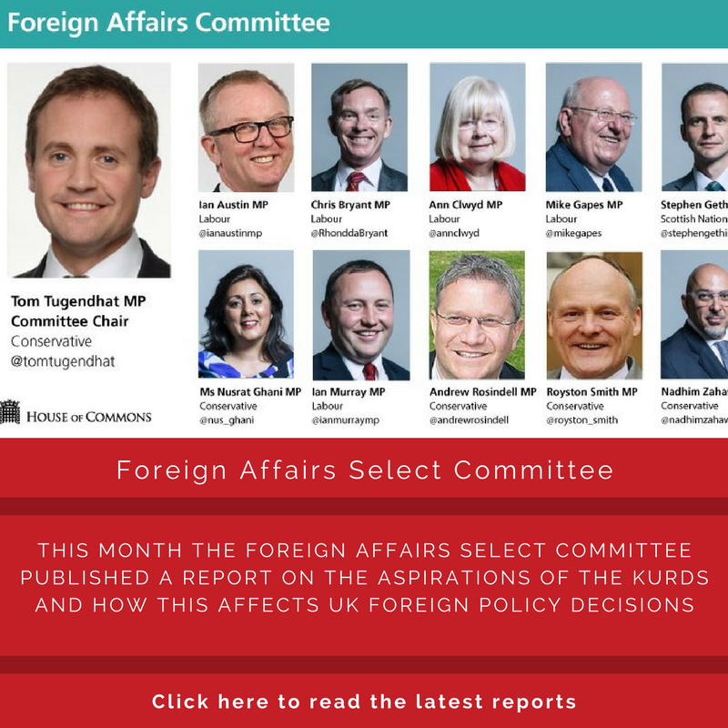Click Ann Clwyd MP's photo
The height and width of the screenshot is (728, 728).
tap(477, 127)
